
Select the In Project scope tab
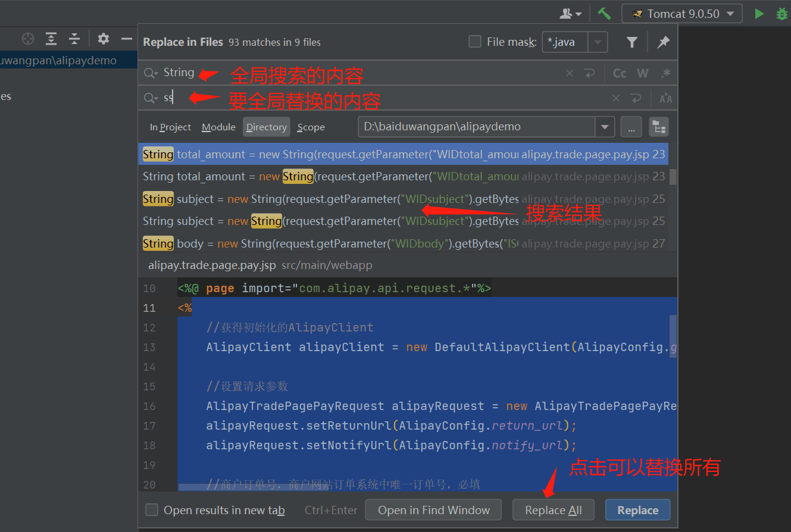(x=170, y=127)
